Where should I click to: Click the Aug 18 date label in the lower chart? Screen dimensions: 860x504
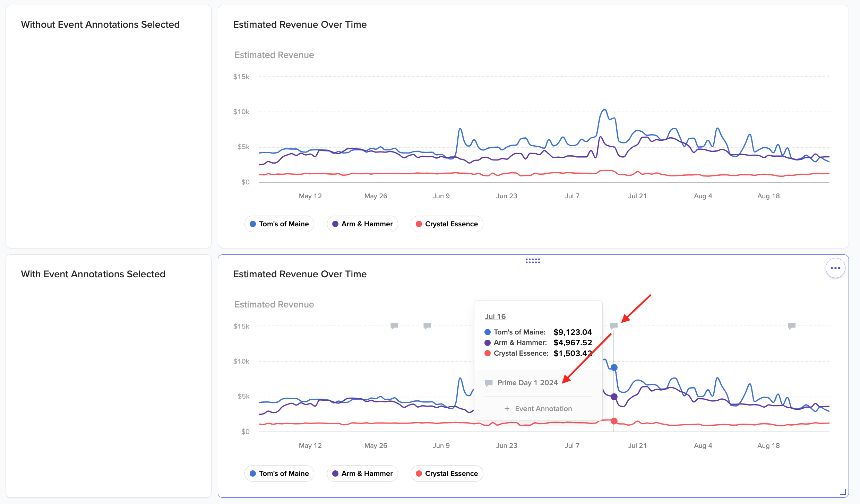[x=768, y=445]
